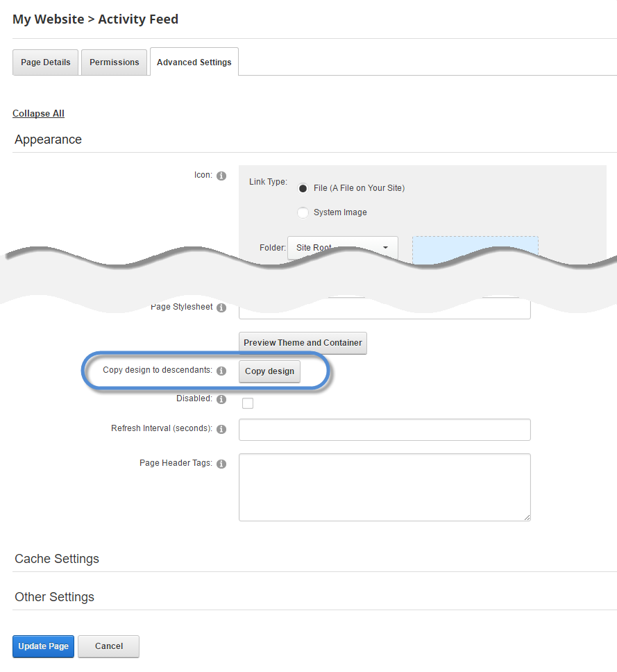Click the Update Page button
Viewport: 617px width, 672px height.
(43, 646)
